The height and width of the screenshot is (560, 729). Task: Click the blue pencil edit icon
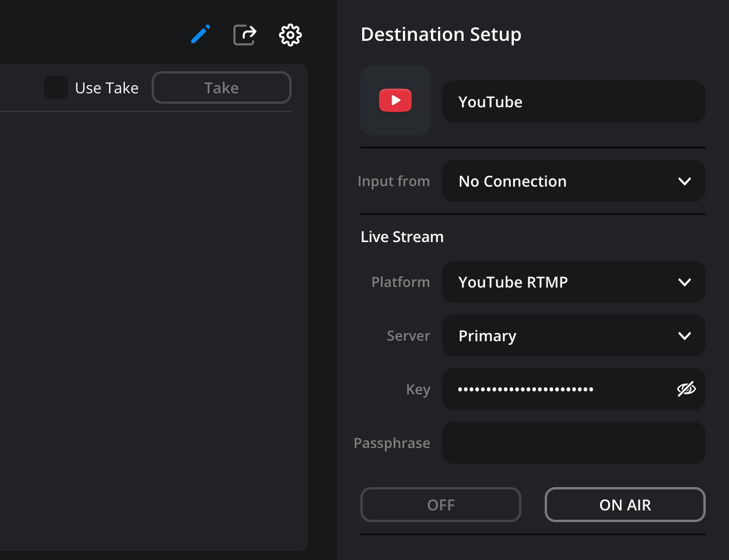[200, 34]
